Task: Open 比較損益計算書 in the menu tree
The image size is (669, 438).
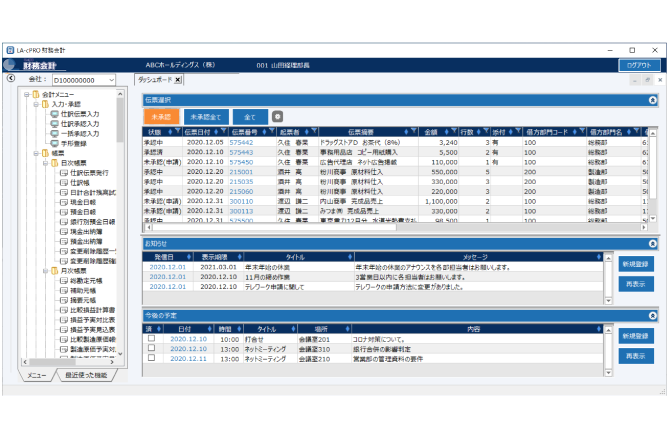Action: [93, 310]
